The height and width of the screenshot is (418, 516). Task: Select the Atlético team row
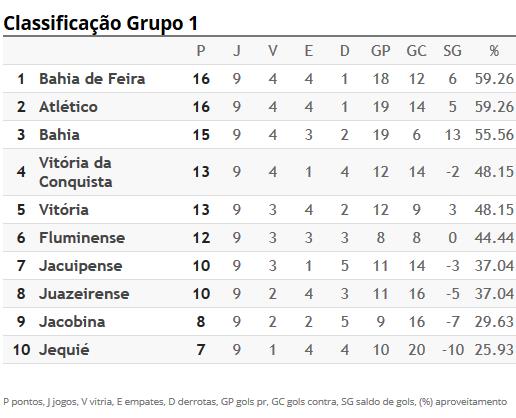coord(259,107)
